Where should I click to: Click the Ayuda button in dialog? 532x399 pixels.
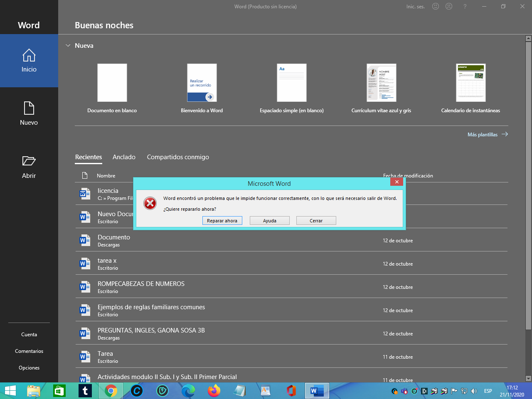(270, 221)
